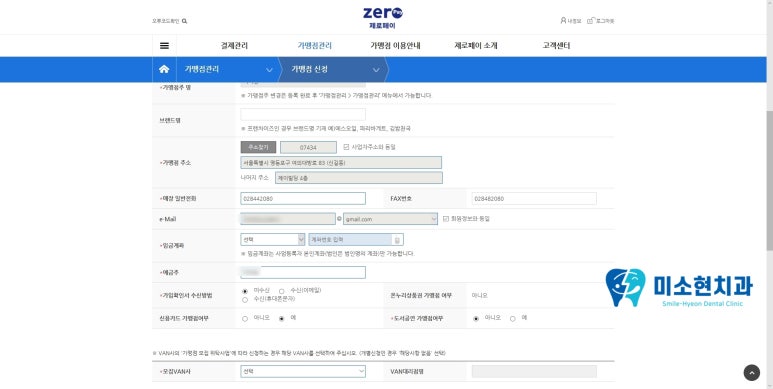
Task: Select 수신(이메일) radio option
Action: click(281, 291)
